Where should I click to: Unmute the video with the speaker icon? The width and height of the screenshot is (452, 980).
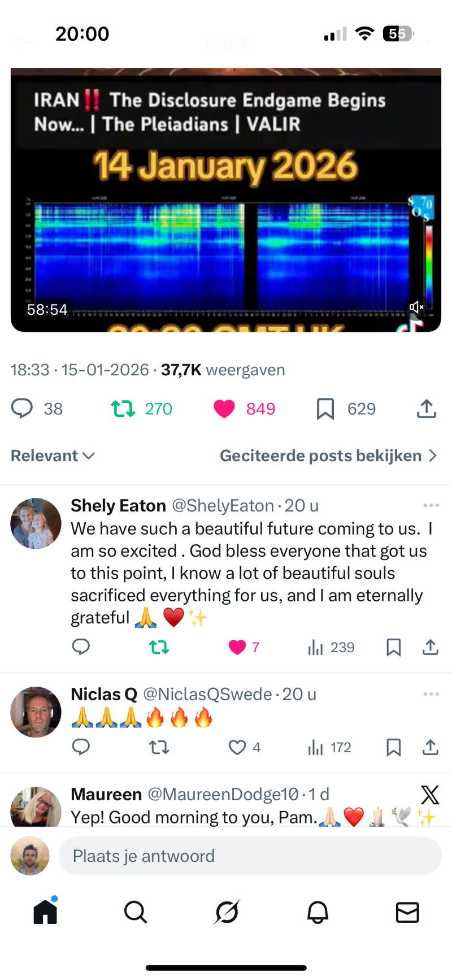pos(416,307)
